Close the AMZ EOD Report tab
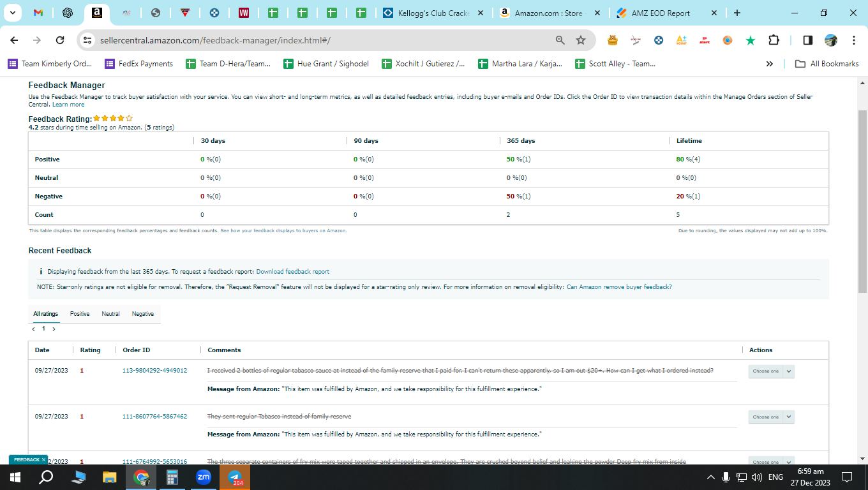Image resolution: width=868 pixels, height=490 pixels. [714, 13]
